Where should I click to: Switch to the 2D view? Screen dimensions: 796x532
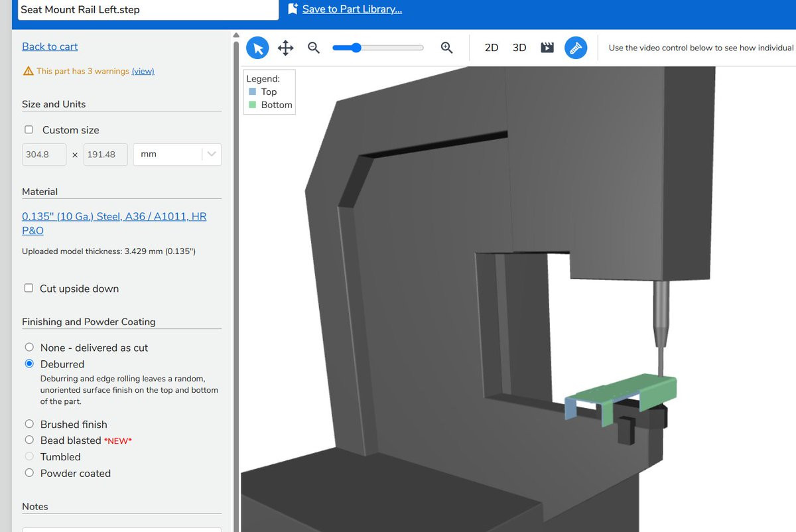click(492, 48)
